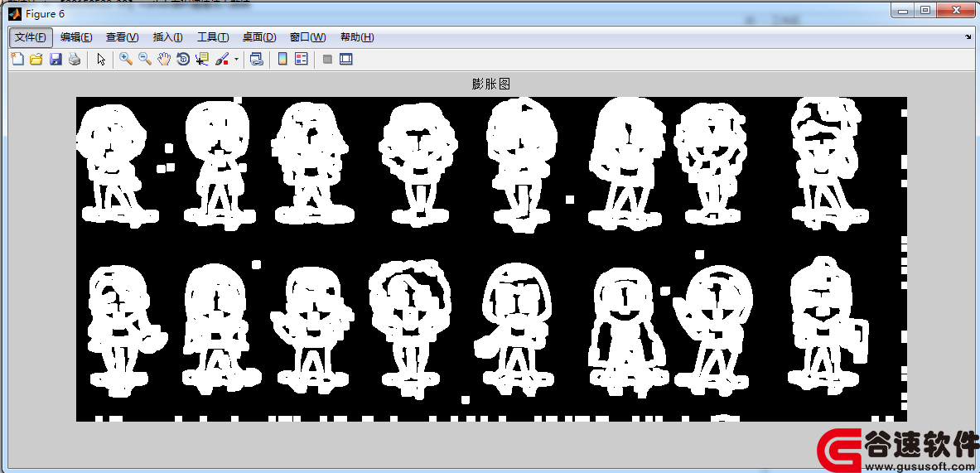980x473 pixels.
Task: Open the 文件(F) menu
Action: tap(31, 37)
